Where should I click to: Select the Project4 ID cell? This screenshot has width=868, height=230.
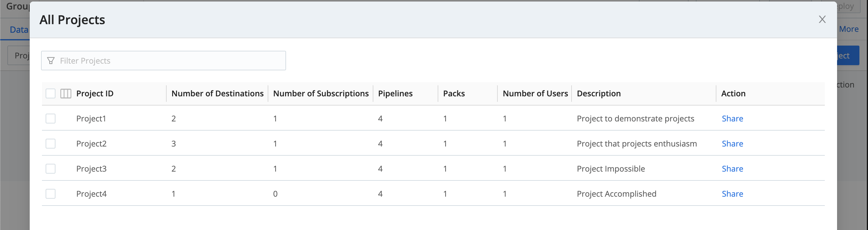(x=91, y=194)
